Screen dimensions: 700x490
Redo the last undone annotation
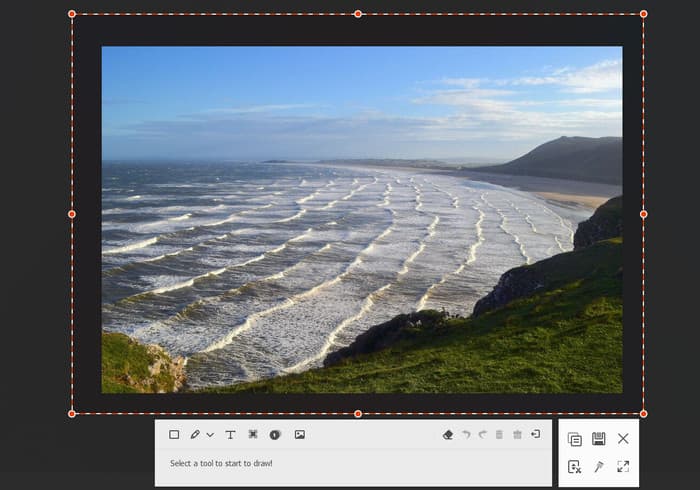point(483,434)
